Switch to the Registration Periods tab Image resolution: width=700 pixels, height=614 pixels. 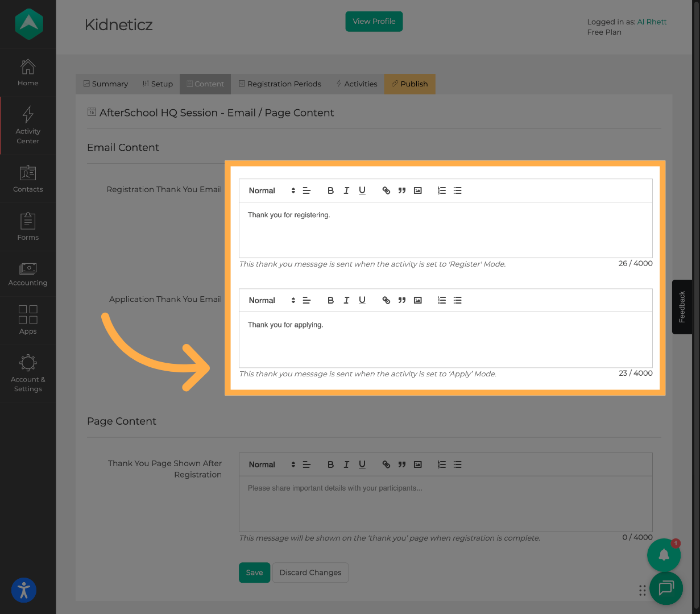[280, 84]
